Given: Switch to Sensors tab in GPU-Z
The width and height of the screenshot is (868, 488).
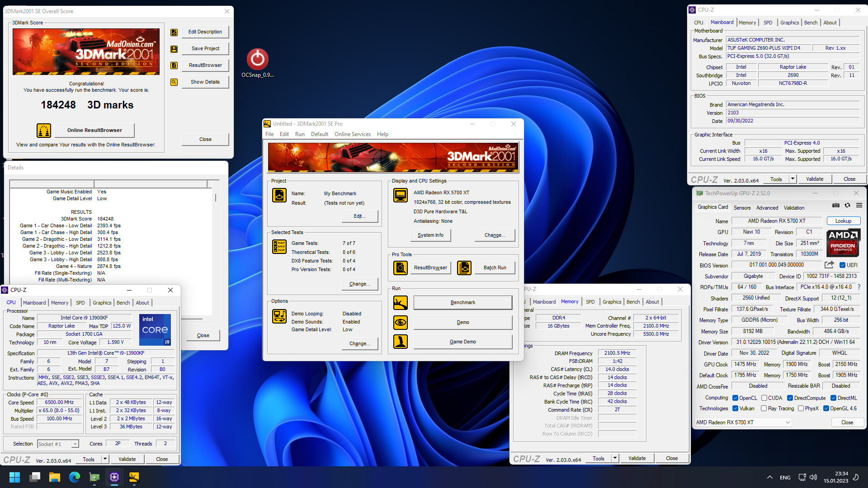Looking at the screenshot, I should [742, 208].
